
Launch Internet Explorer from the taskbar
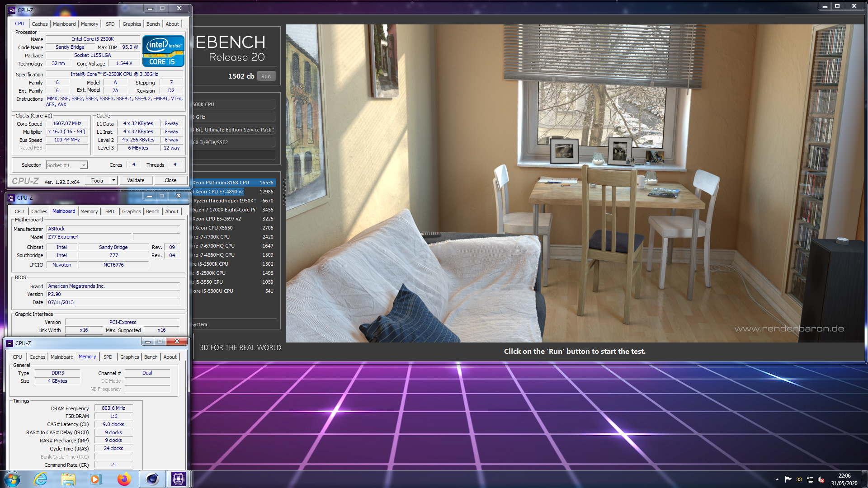pyautogui.click(x=41, y=479)
